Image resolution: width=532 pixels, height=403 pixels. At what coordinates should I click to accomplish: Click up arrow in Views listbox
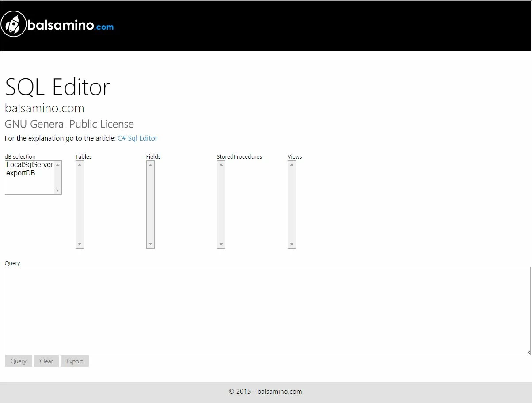point(292,165)
